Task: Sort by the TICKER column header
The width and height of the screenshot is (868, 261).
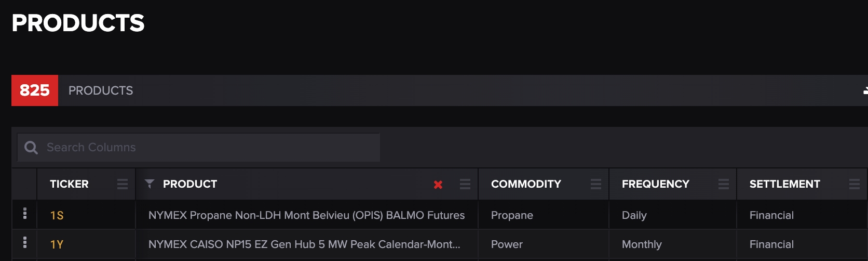Action: pos(69,184)
